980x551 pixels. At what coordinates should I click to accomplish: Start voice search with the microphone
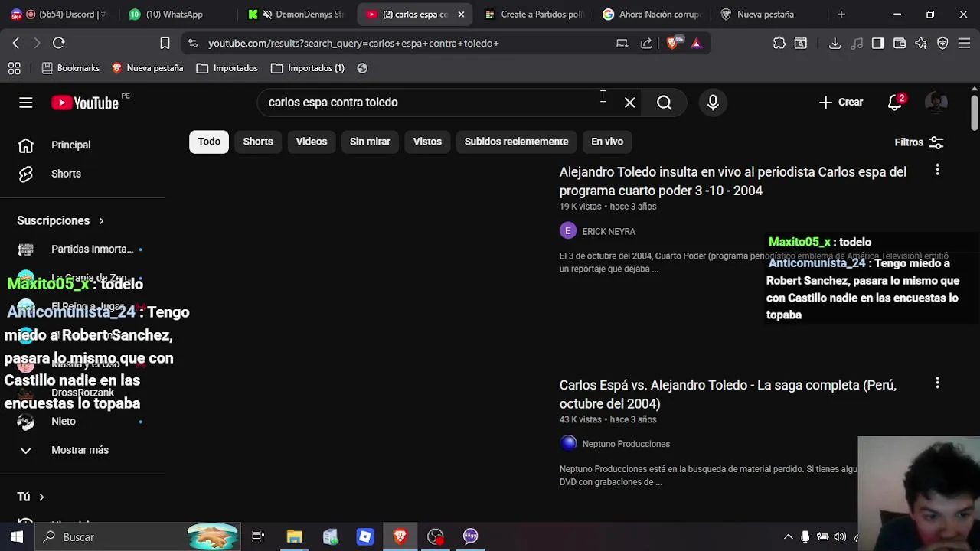coord(713,103)
